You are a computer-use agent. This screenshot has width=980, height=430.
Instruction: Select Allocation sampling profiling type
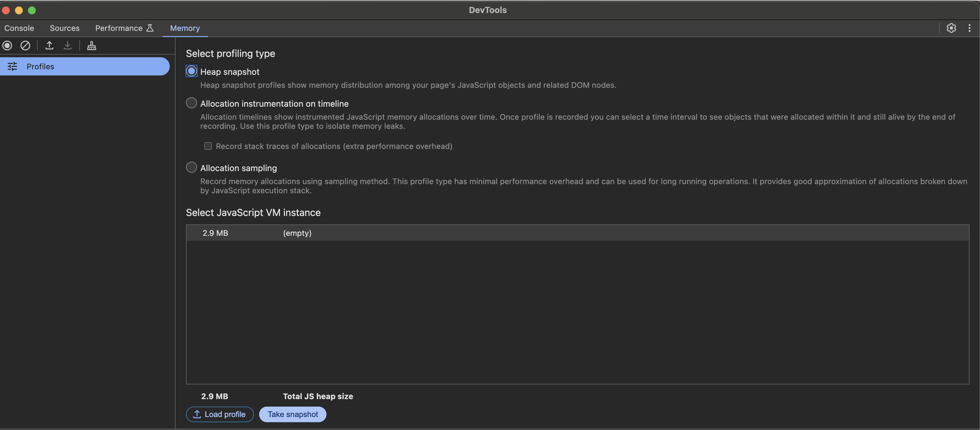click(x=192, y=167)
